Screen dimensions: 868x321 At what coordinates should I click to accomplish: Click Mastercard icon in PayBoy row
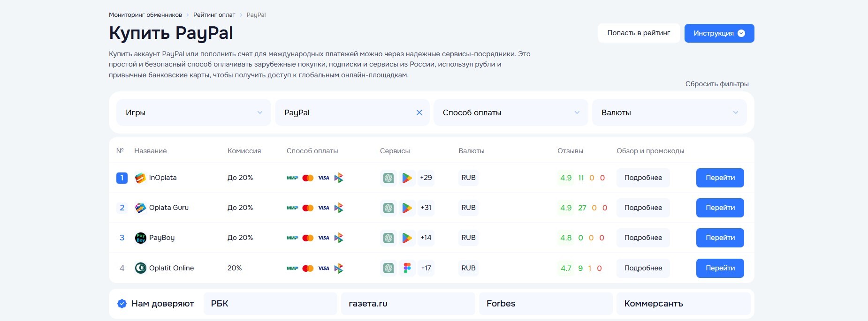point(308,238)
